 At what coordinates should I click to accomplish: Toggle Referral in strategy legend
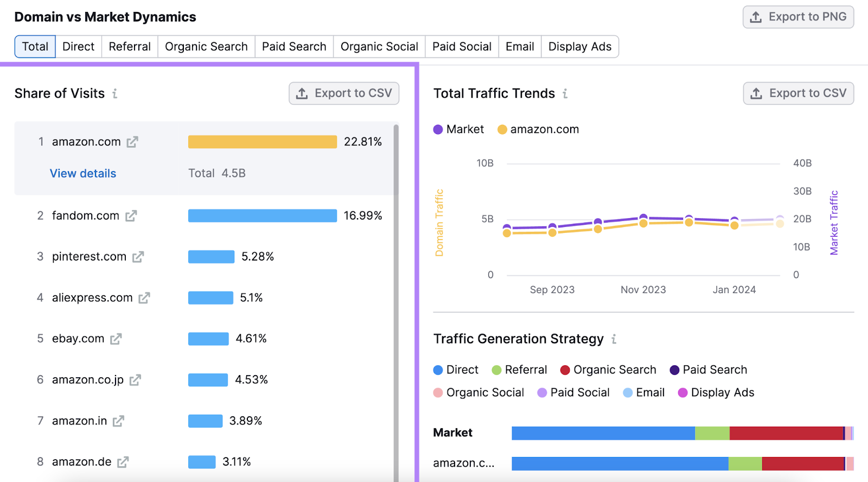[x=519, y=370]
